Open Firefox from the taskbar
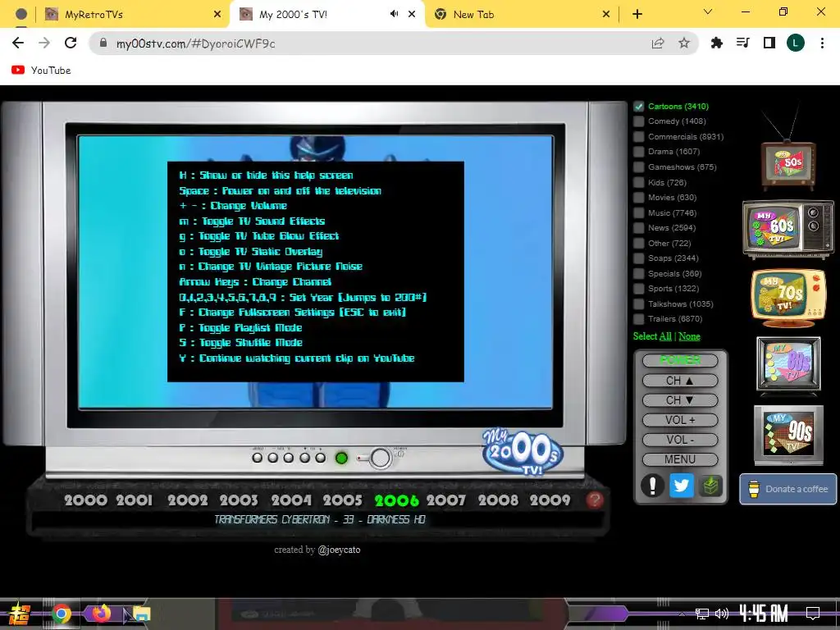Viewport: 840px width, 630px height. 101,613
